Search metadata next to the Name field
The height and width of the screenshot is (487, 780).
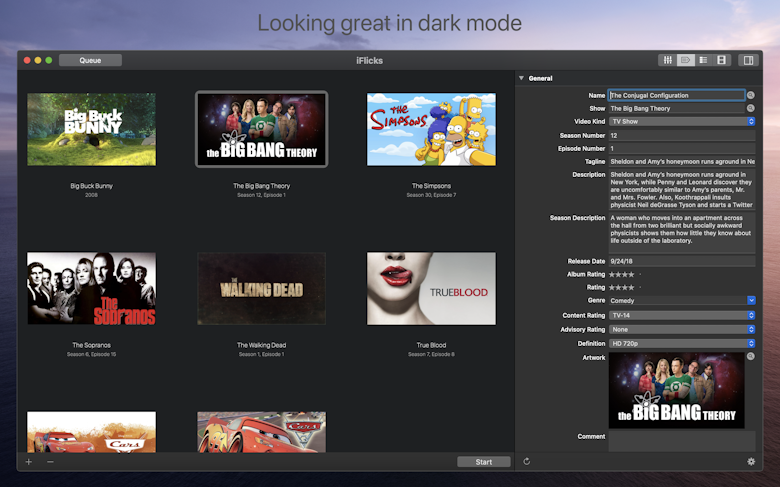point(751,95)
